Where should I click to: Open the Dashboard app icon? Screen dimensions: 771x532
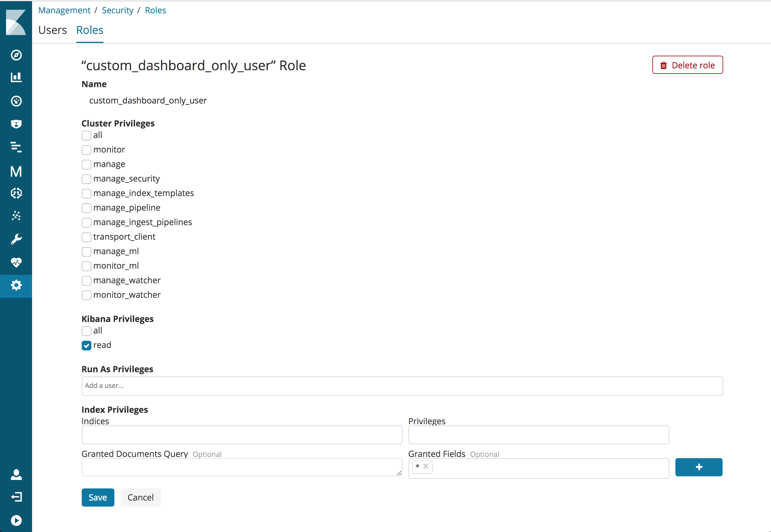[x=16, y=101]
